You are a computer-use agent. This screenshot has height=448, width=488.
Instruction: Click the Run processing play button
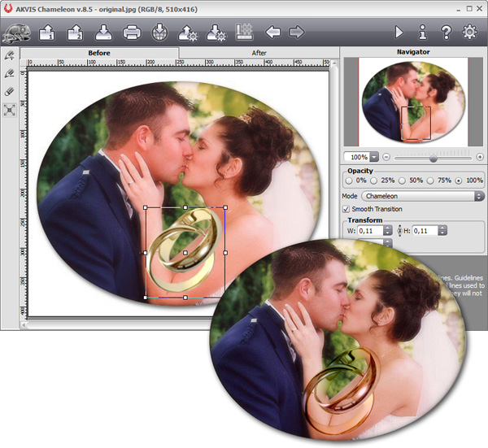399,33
